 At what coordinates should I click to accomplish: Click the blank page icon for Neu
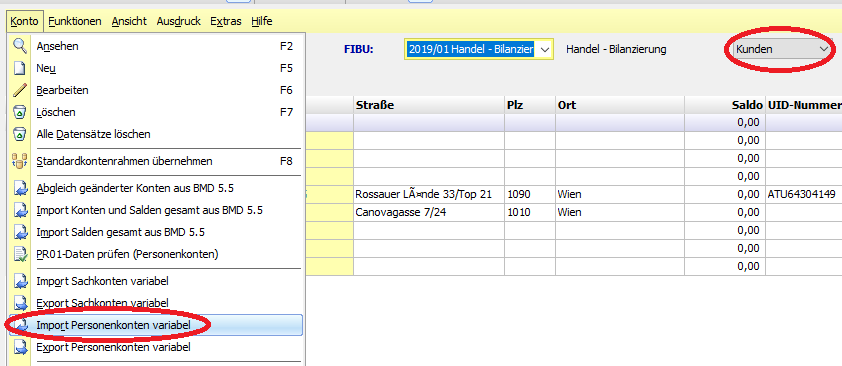20,69
